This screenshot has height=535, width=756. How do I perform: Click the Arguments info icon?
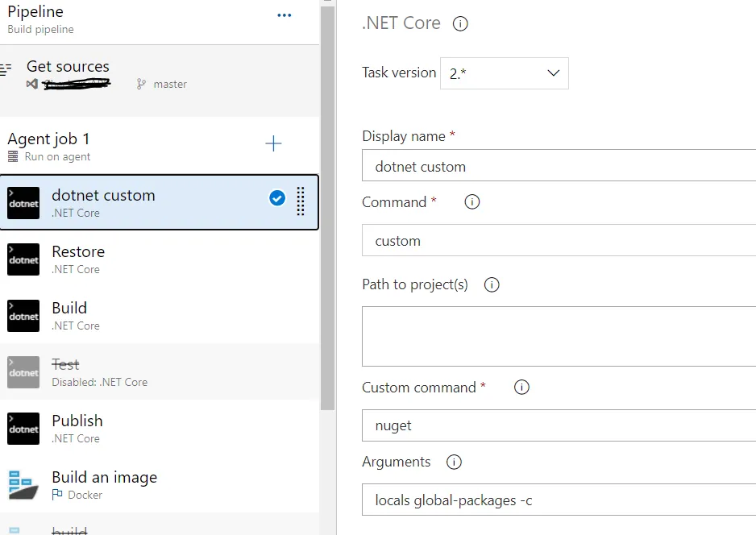tap(454, 462)
